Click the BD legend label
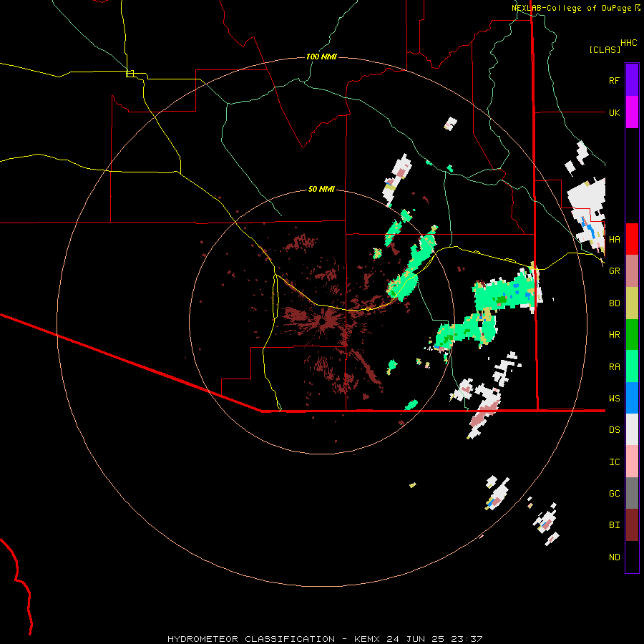Screen dimensions: 644x644 [614, 303]
